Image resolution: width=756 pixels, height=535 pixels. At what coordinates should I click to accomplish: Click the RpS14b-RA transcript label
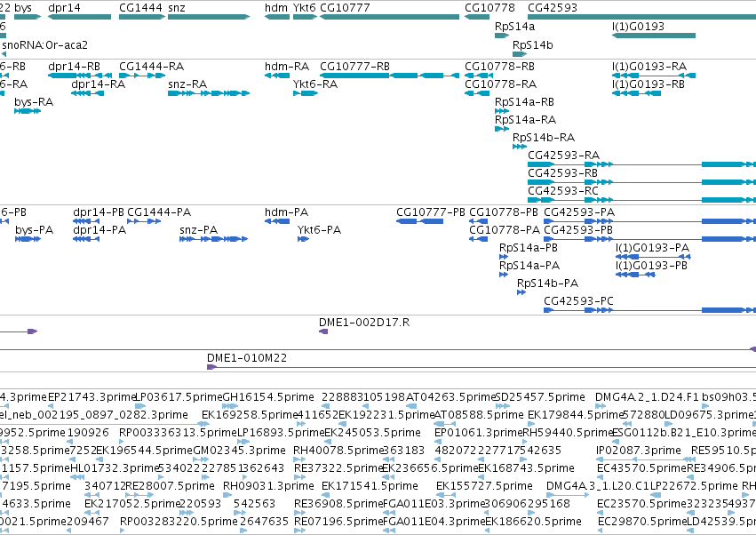[x=544, y=137]
